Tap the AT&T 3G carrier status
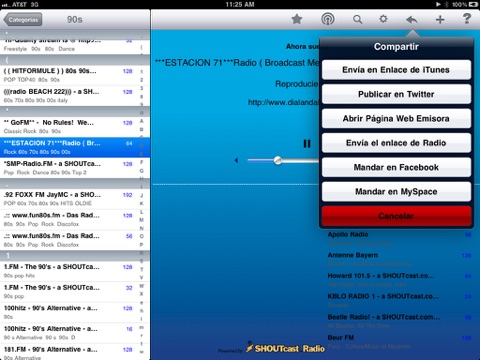This screenshot has height=360, width=480. 21,4
